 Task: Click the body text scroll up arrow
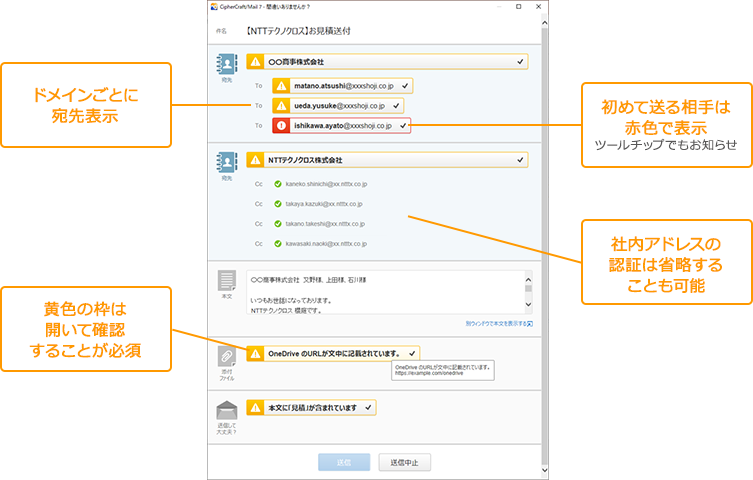528,279
